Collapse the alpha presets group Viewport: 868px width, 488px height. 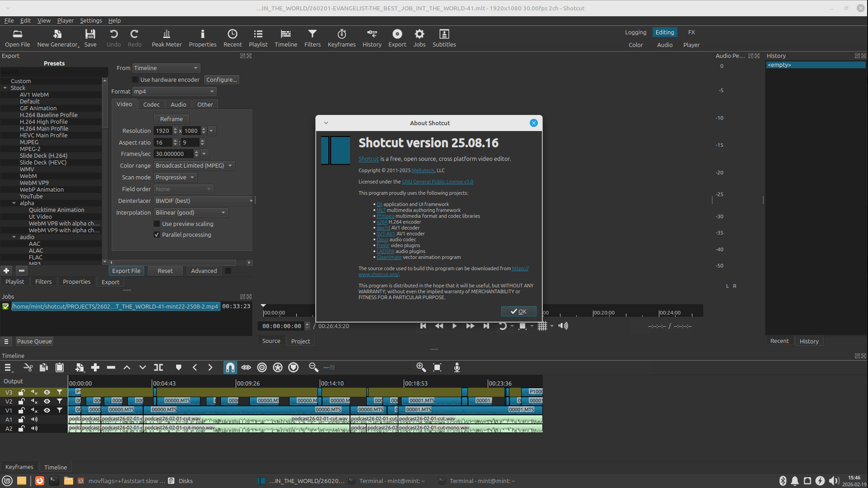(x=14, y=203)
